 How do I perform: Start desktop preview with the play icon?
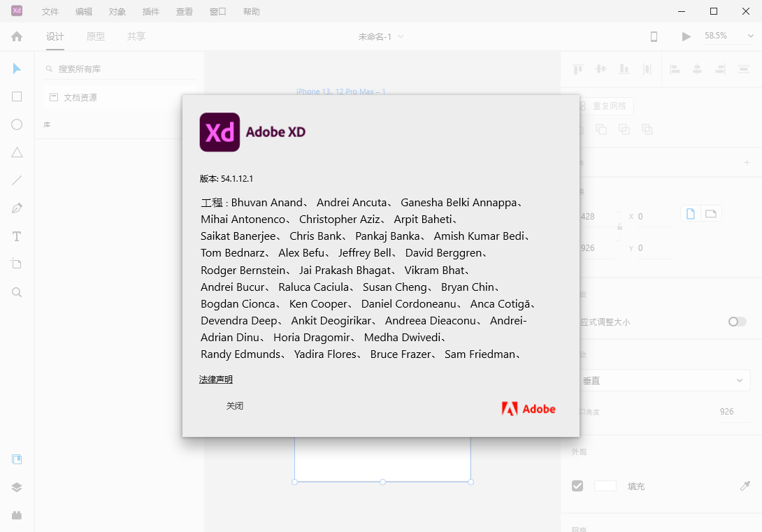686,36
